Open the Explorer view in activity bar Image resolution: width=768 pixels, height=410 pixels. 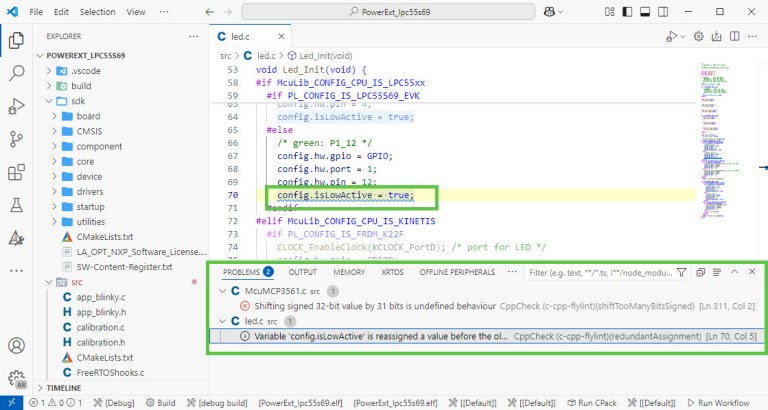pos(16,40)
